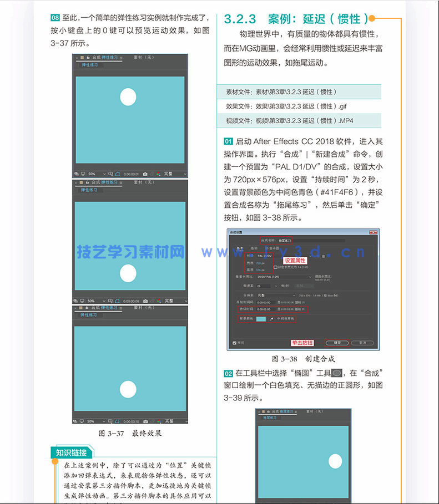Switch to the 3D 渲染器 tab in the dialog
Screen dimensions: 439x504
point(272,248)
